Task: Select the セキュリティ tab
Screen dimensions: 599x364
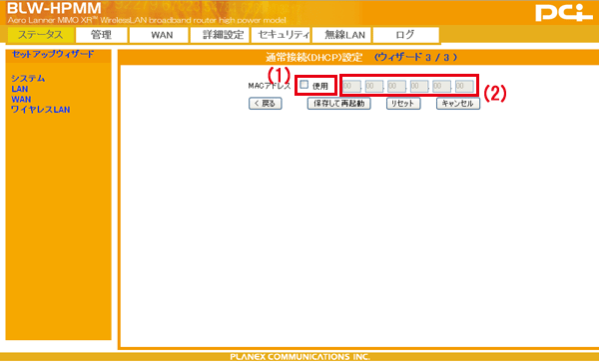Action: [x=284, y=35]
